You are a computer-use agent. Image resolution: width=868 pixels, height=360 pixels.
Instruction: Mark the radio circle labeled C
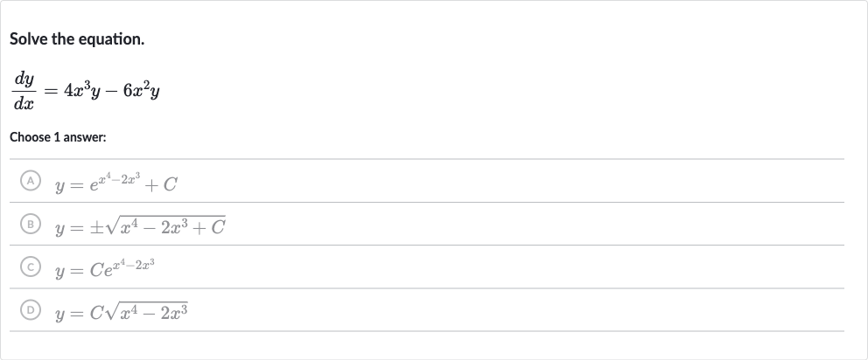click(31, 267)
